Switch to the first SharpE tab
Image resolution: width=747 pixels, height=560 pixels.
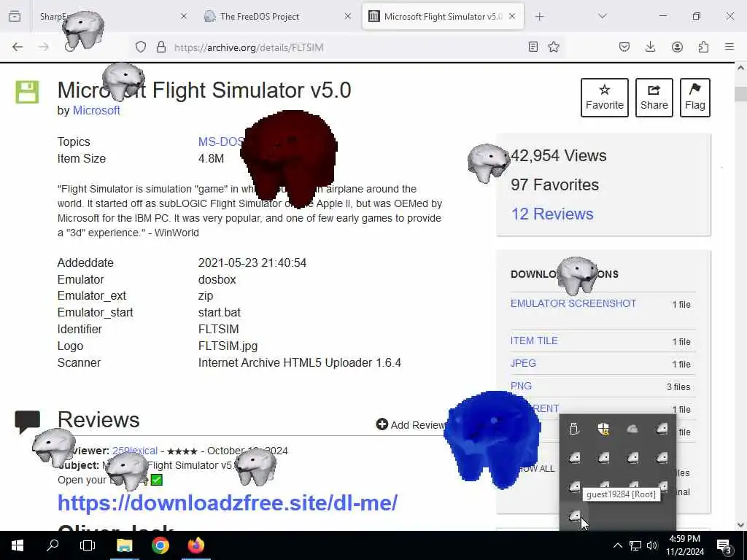click(113, 16)
